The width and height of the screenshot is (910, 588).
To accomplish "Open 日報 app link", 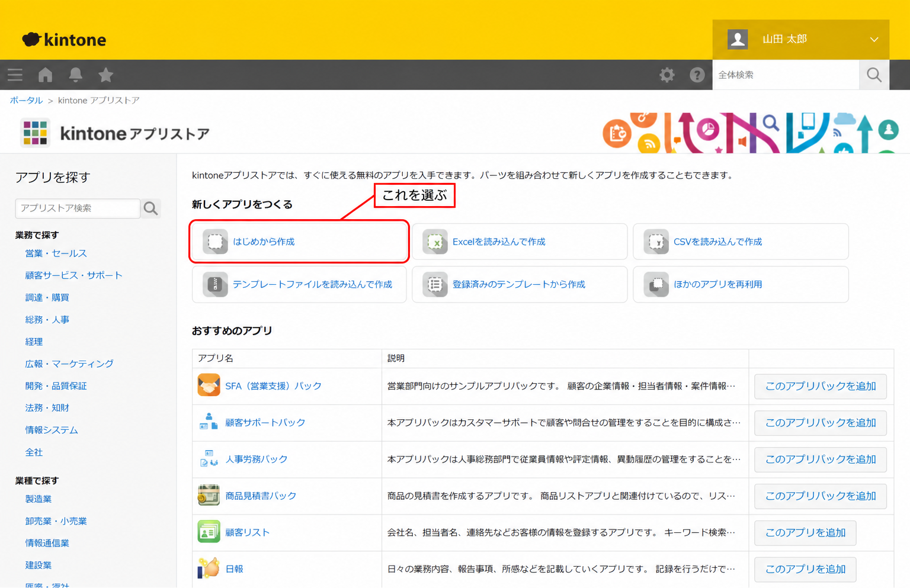I will (234, 568).
